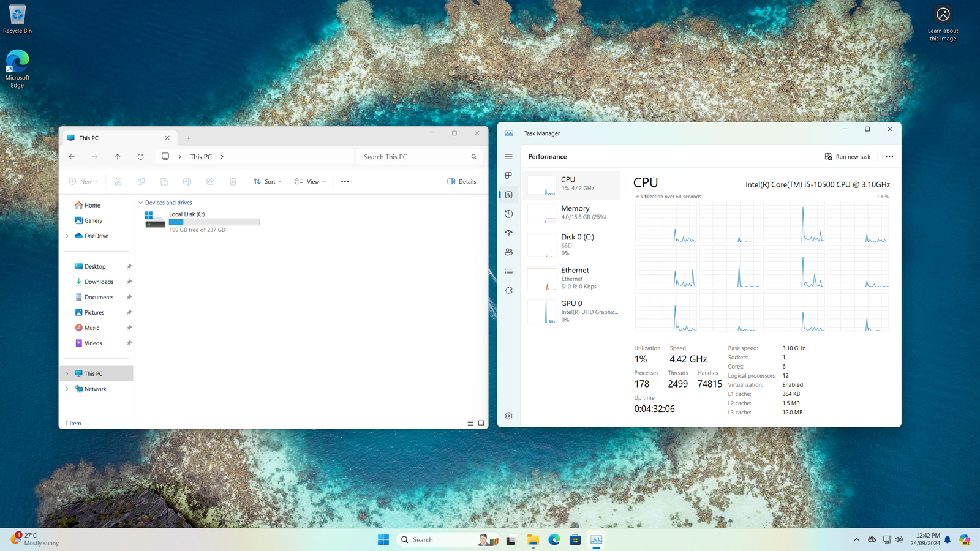Go up one folder level in Explorer

118,157
